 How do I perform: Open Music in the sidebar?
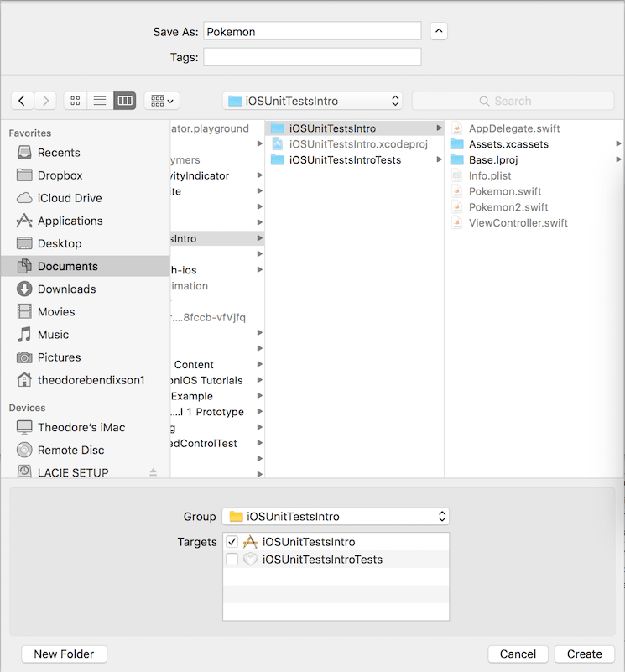pyautogui.click(x=85, y=334)
